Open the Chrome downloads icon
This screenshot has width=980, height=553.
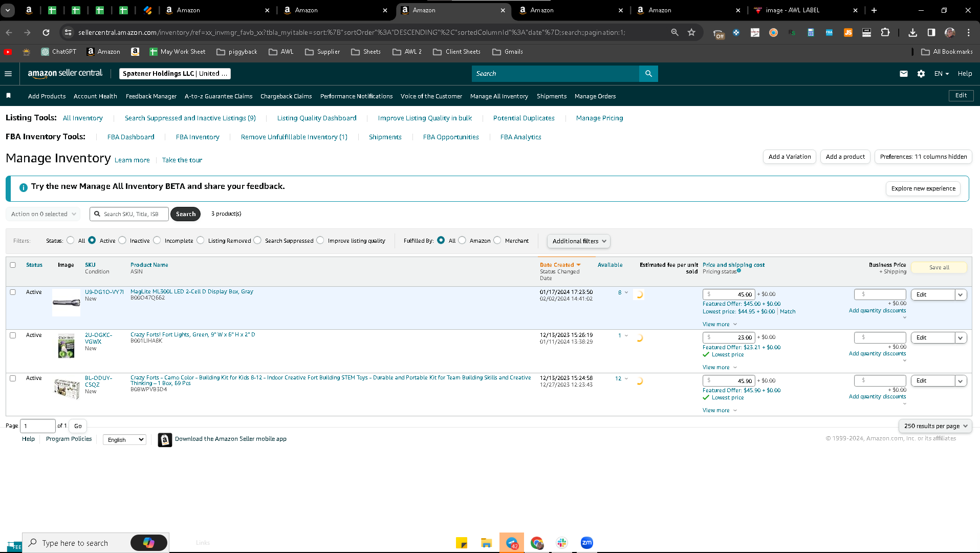tap(912, 32)
